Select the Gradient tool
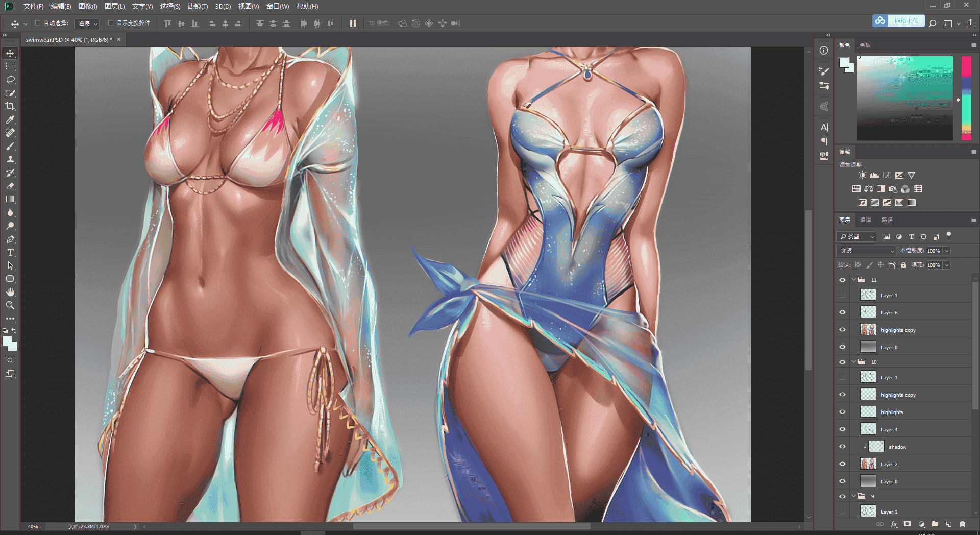The height and width of the screenshot is (535, 980). point(10,199)
